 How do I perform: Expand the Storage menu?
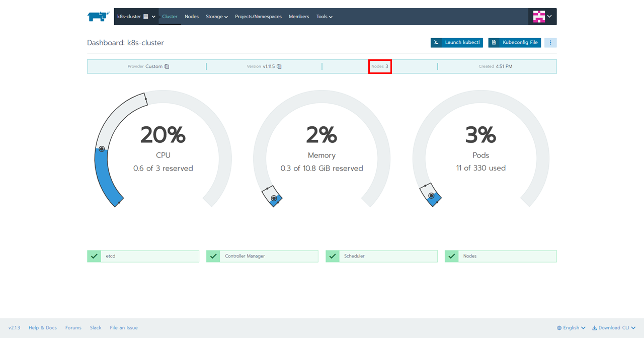click(x=216, y=17)
